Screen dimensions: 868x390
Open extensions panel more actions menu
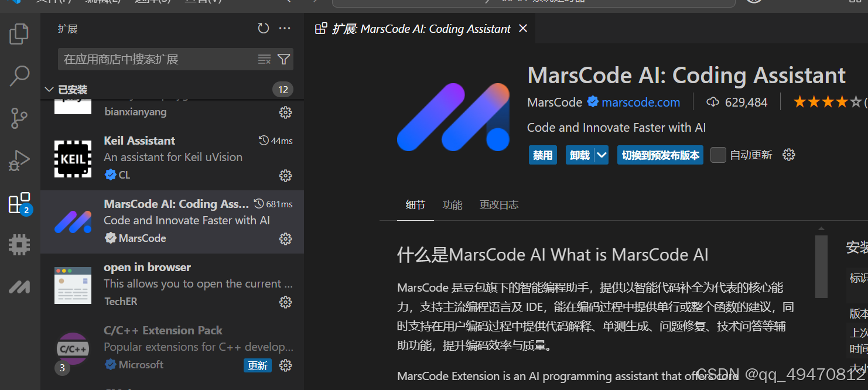tap(285, 28)
